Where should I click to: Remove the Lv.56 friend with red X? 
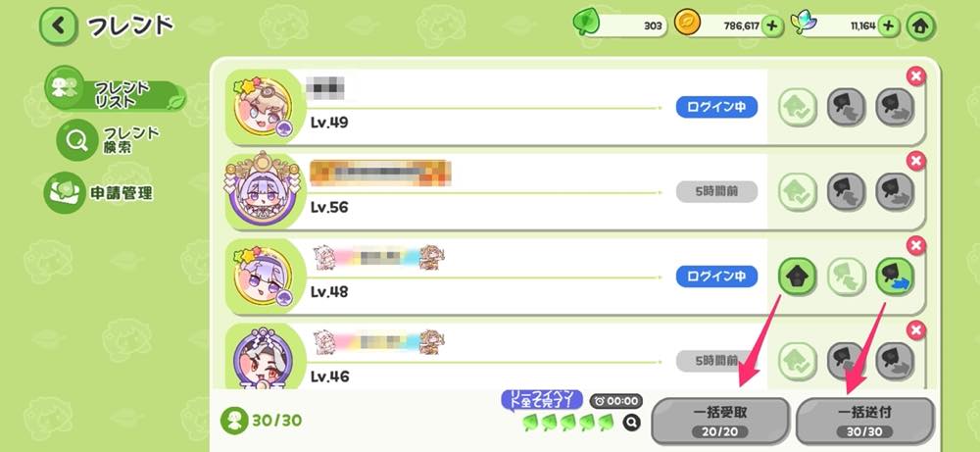click(916, 162)
